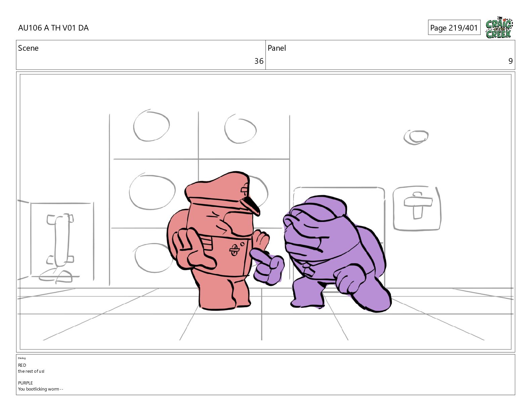Click the line 'You bootlicking worm--'
This screenshot has width=532, height=411.
tap(41, 389)
